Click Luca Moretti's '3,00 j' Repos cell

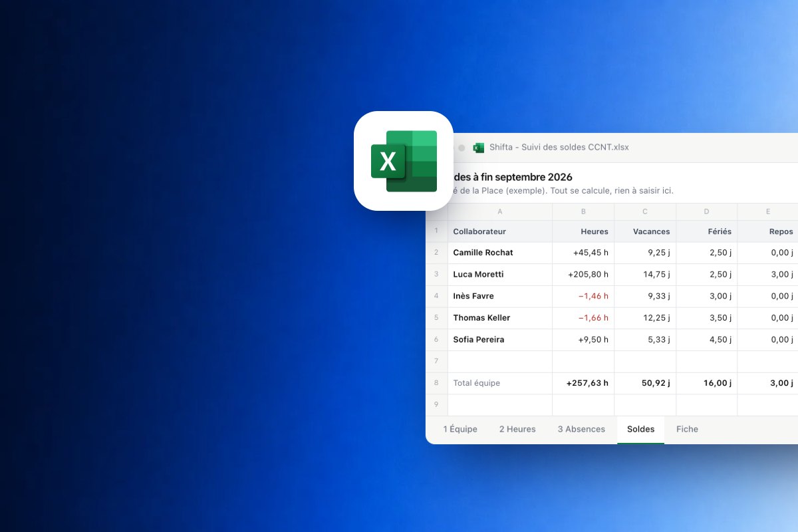click(x=767, y=274)
